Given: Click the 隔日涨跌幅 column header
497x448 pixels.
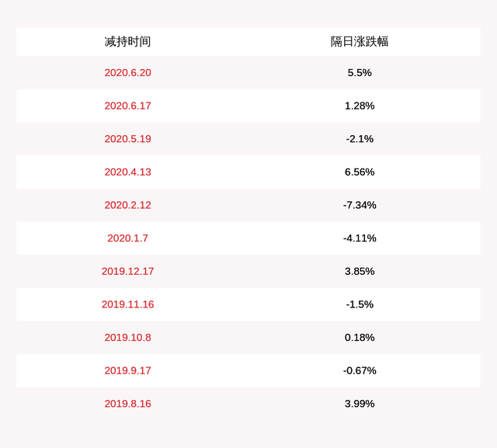Looking at the screenshot, I should coord(360,42).
